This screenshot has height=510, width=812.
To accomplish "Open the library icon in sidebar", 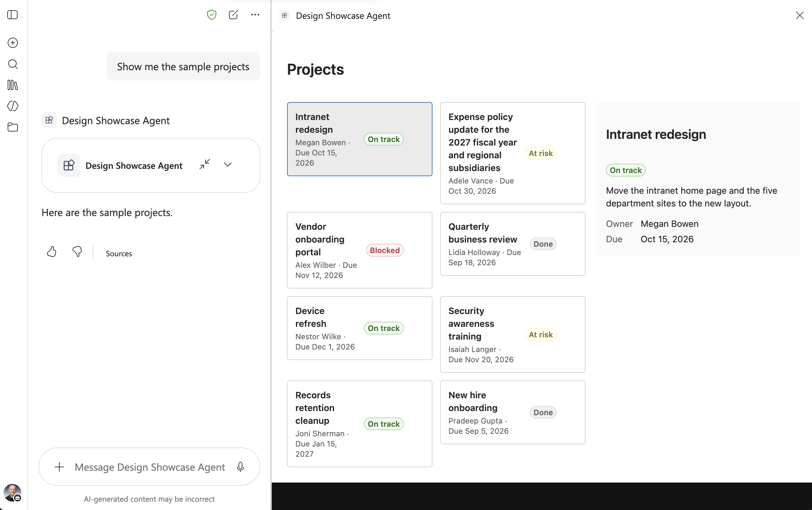I will point(12,85).
